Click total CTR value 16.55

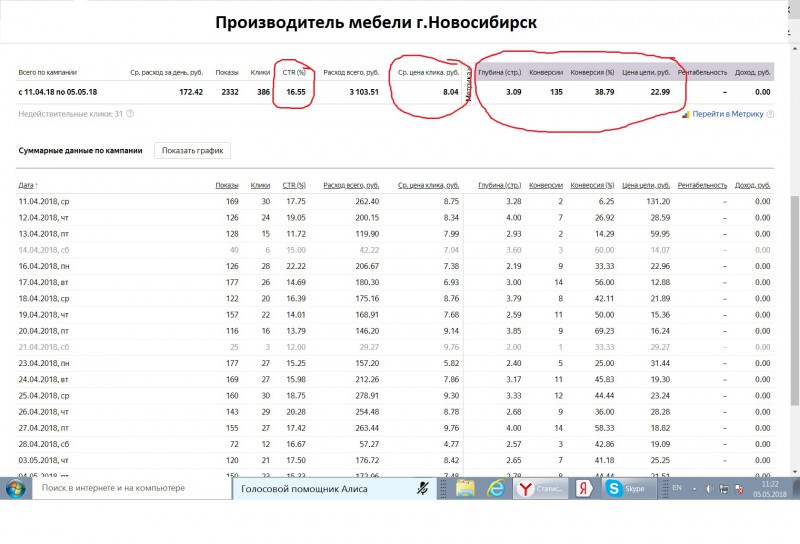tap(296, 92)
